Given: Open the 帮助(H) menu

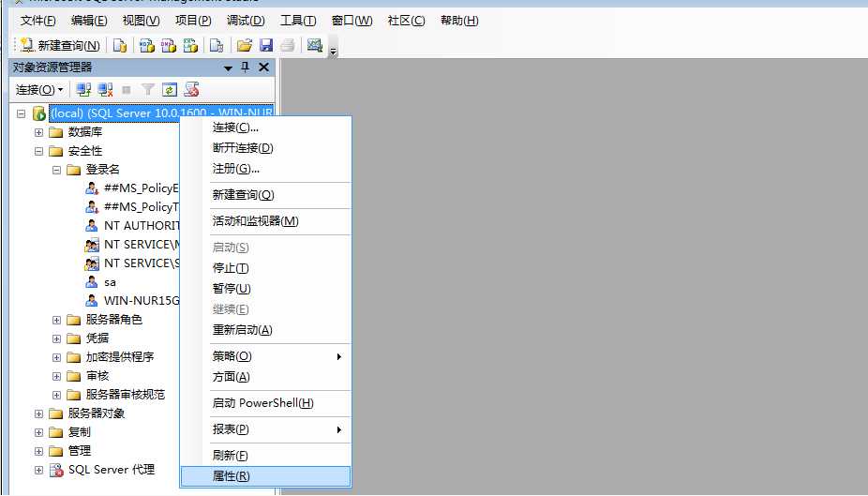Looking at the screenshot, I should coord(459,21).
